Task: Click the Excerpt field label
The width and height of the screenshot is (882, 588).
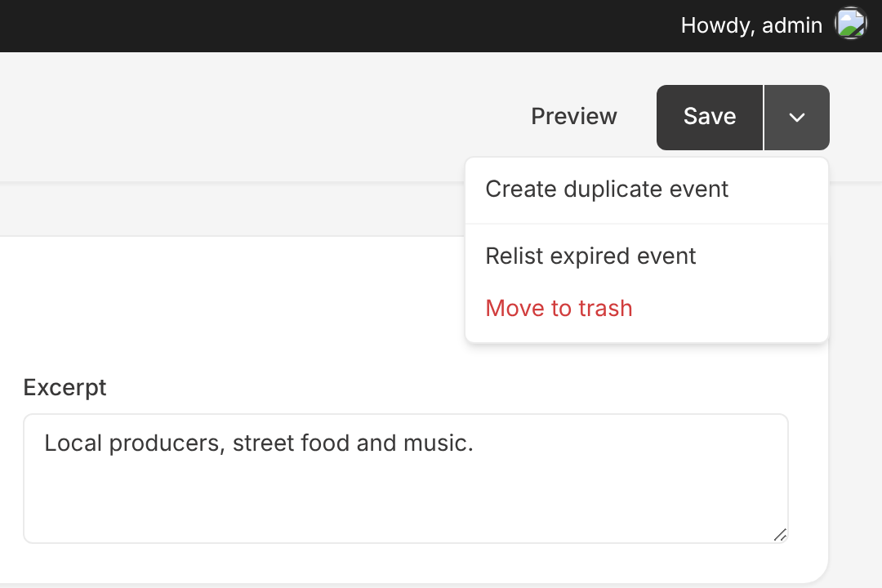Action: (x=65, y=388)
